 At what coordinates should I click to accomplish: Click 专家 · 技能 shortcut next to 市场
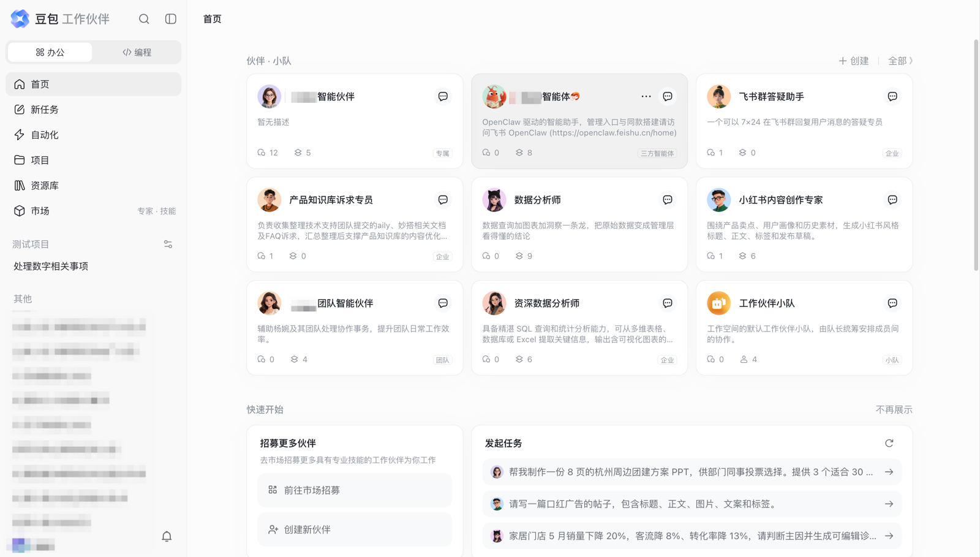point(157,211)
